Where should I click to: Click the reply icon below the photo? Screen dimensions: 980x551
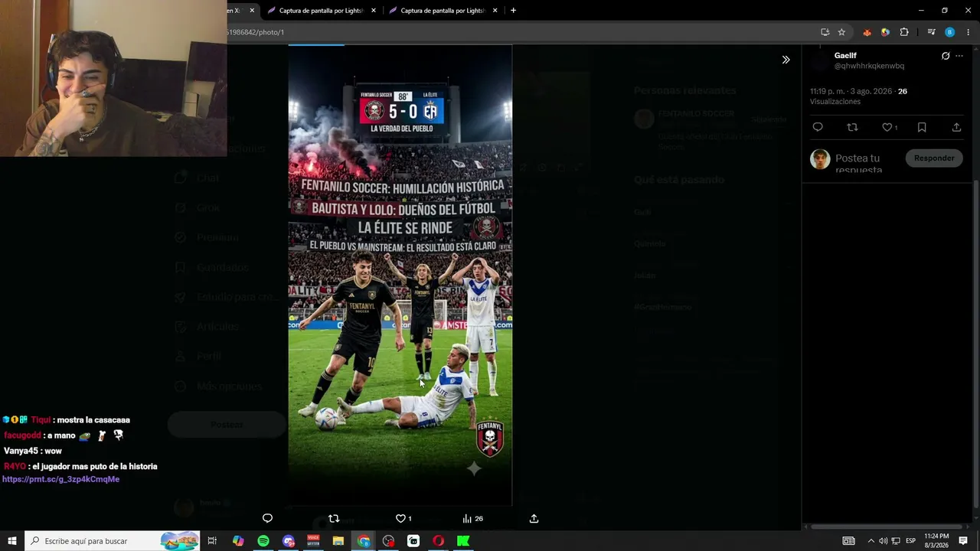point(267,518)
